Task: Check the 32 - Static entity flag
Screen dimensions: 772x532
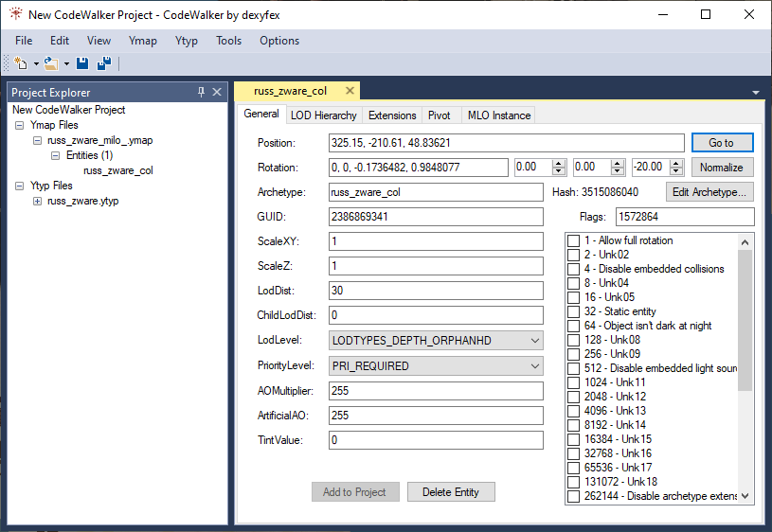Action: click(574, 311)
